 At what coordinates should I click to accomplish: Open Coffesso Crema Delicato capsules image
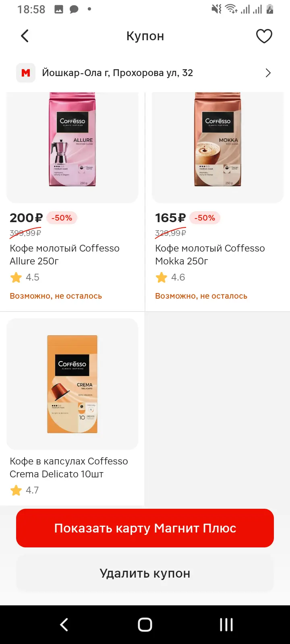coord(72,384)
